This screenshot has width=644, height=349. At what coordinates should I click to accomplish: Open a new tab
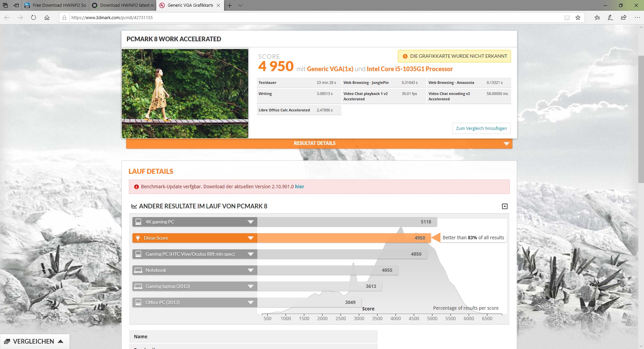[x=230, y=5]
